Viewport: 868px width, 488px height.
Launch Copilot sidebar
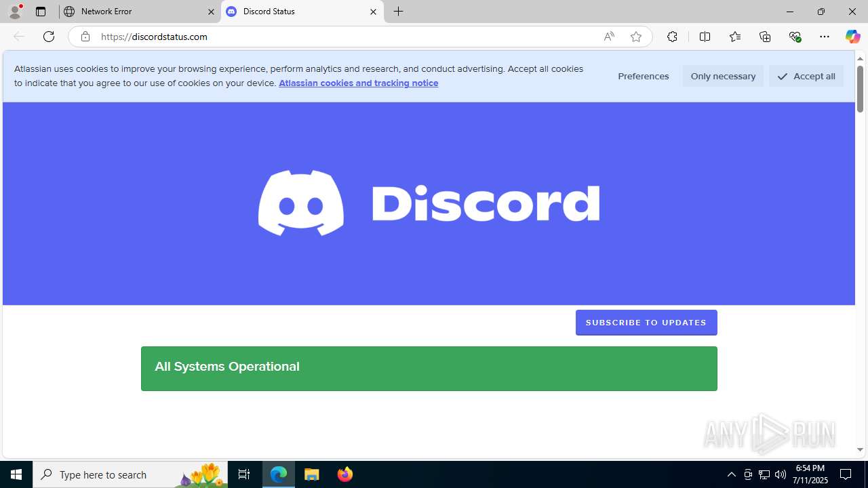[x=852, y=37]
